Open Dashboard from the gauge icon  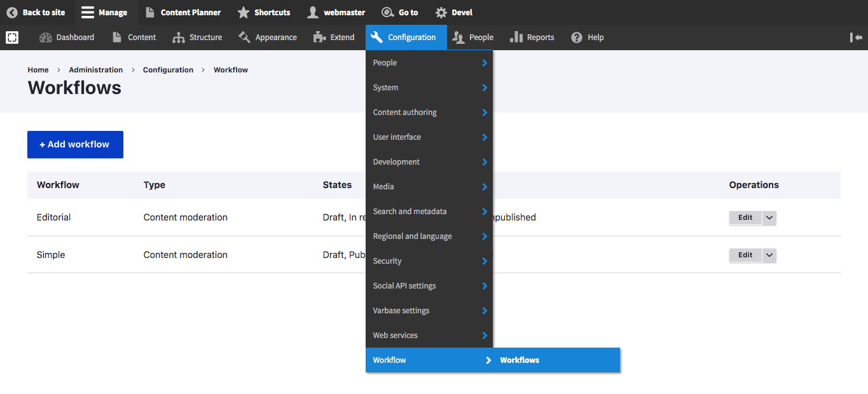pos(46,37)
